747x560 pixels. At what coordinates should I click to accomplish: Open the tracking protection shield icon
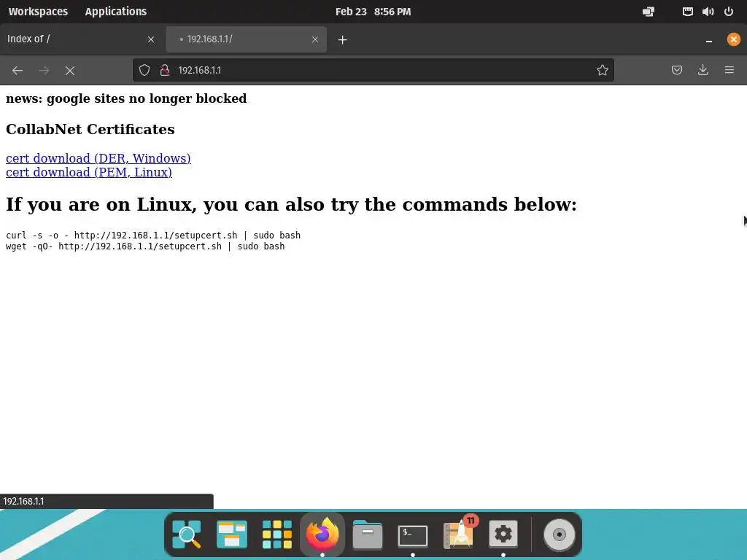click(x=144, y=71)
